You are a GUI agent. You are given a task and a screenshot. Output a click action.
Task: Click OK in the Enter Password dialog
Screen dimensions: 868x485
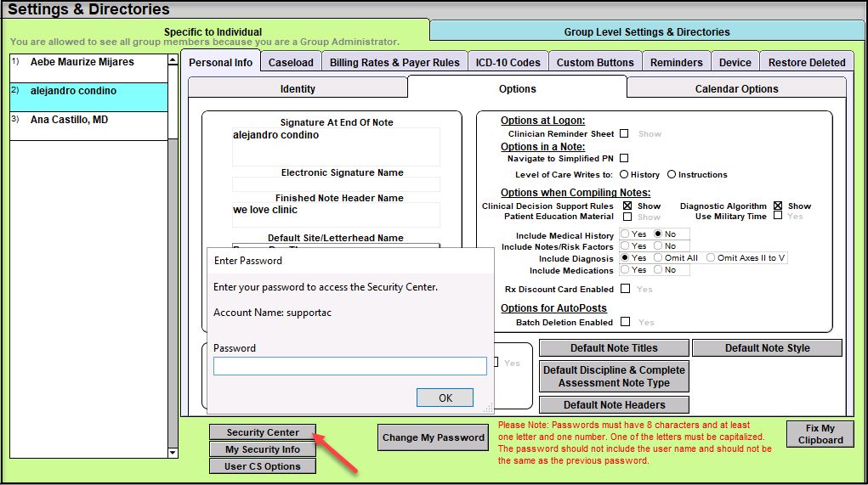pos(445,398)
